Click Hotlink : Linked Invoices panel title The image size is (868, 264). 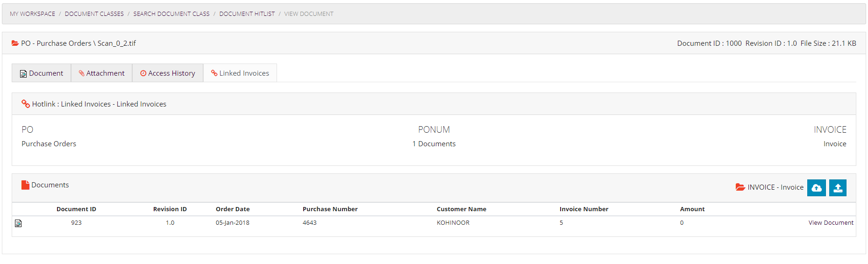[99, 104]
